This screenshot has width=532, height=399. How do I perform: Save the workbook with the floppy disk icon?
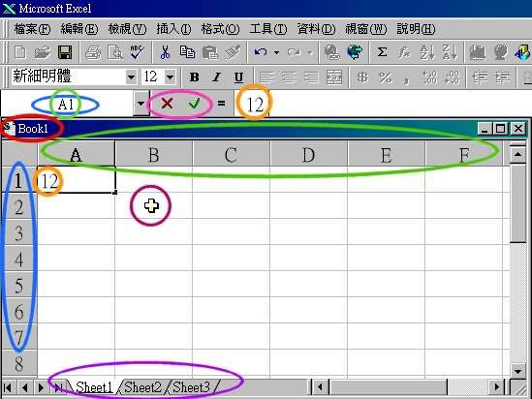[65, 52]
